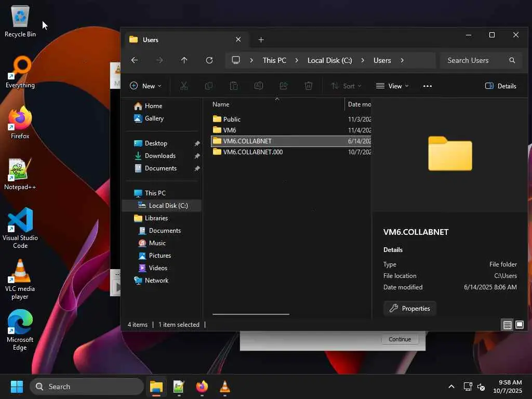
Task: Click the horizontal scrollbar in file list
Action: pyautogui.click(x=251, y=314)
